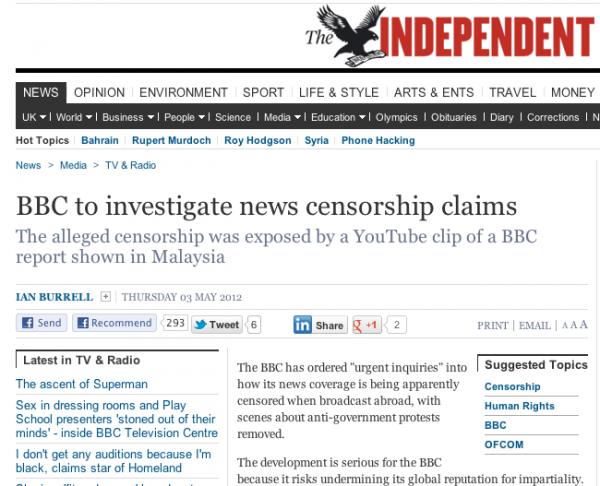Viewport: 600px width, 486px height.
Task: Expand the UK dropdown menu
Action: (x=34, y=117)
